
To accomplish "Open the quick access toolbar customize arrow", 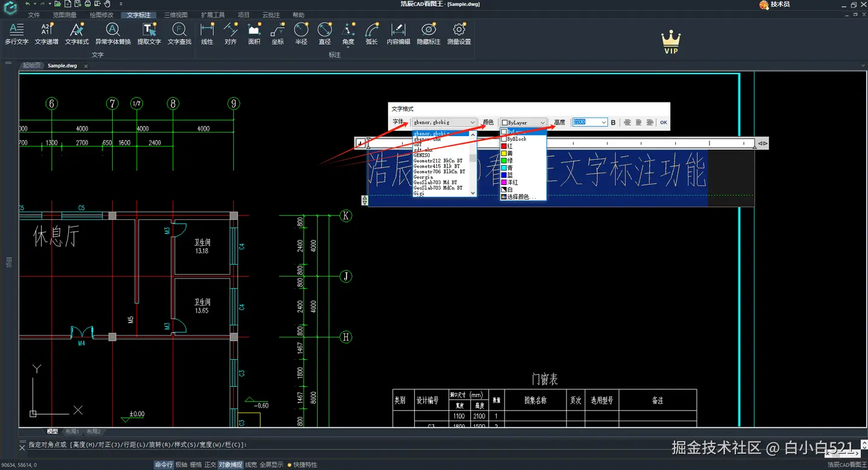I will click(121, 4).
